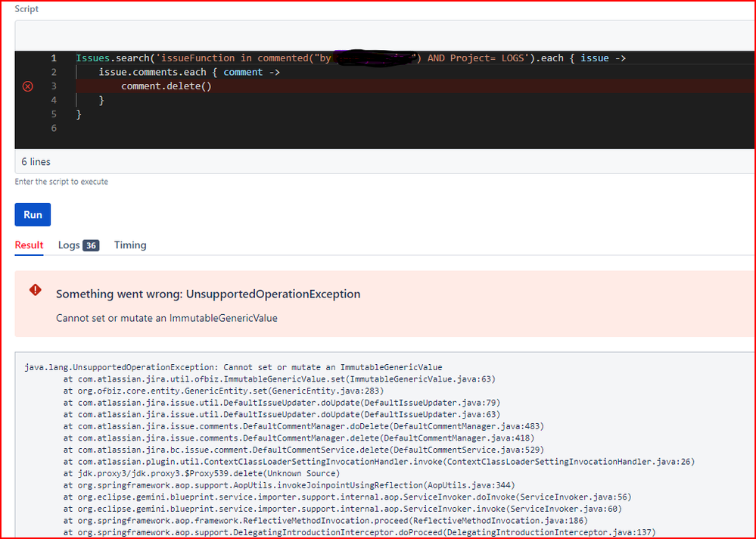Click the DefaultCommentManager.doDelete stack trace line
756x539 pixels.
pos(303,427)
